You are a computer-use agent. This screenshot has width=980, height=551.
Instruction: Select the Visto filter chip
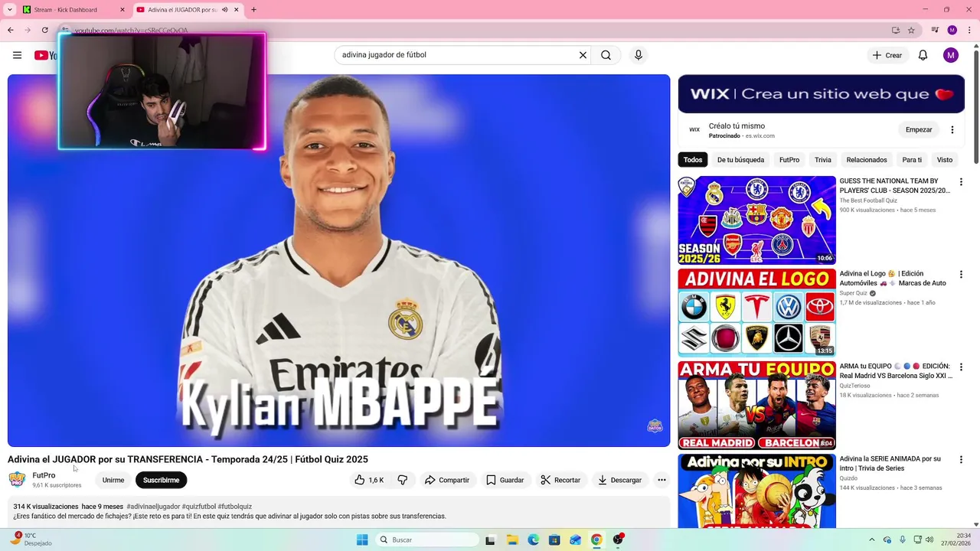pyautogui.click(x=945, y=160)
